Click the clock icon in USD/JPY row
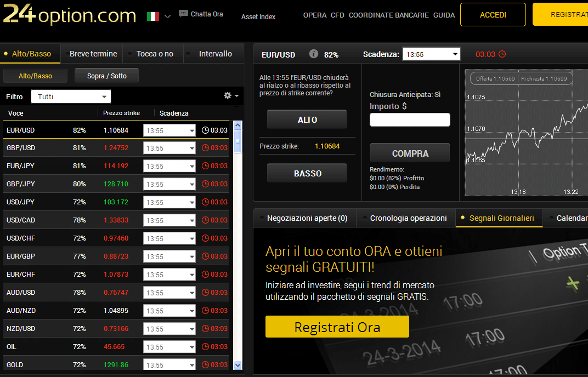Image resolution: width=588 pixels, height=377 pixels. (x=205, y=202)
